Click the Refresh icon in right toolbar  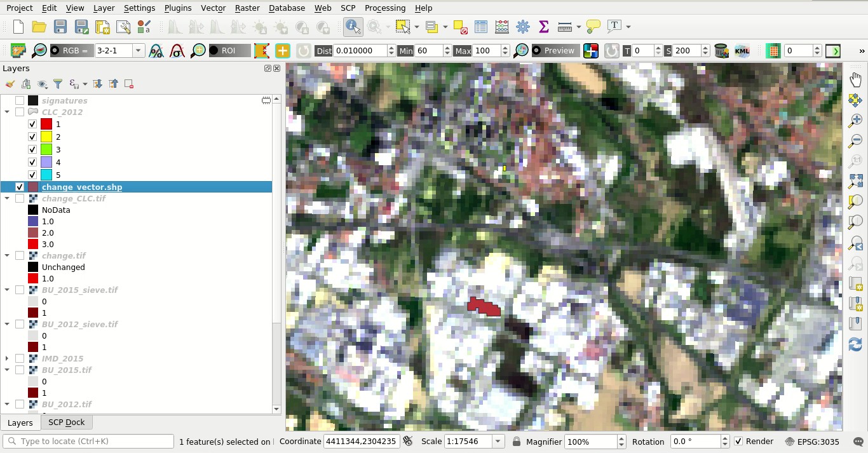click(855, 344)
